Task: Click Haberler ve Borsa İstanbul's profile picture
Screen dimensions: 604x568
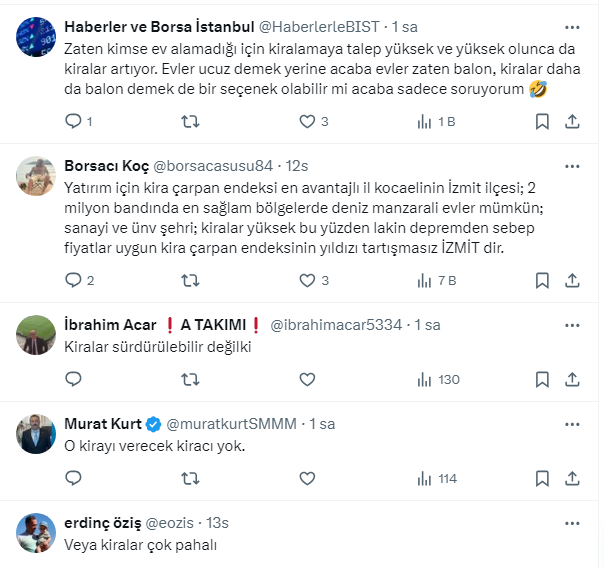Action: pos(36,37)
